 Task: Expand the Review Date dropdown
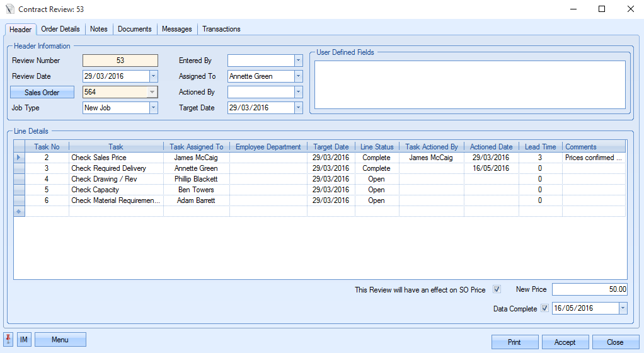pos(153,76)
